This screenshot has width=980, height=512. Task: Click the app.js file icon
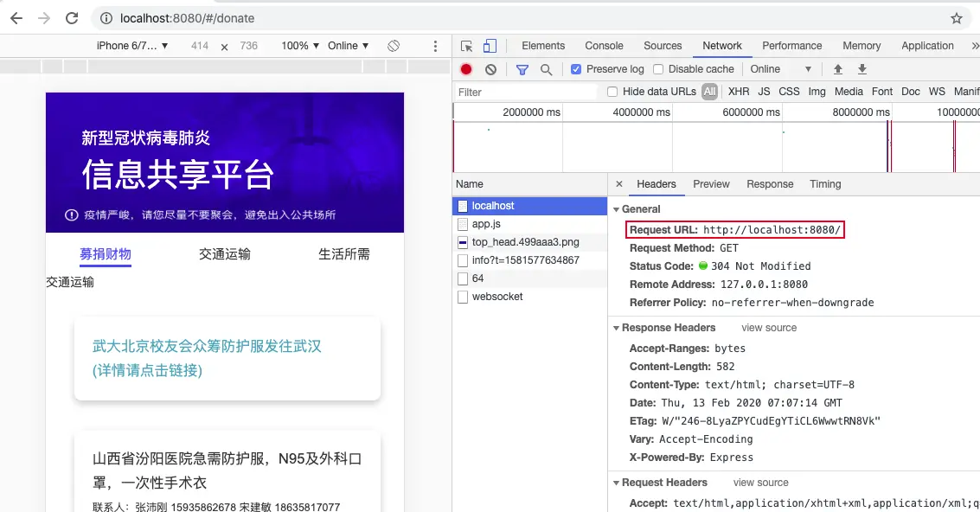click(463, 224)
